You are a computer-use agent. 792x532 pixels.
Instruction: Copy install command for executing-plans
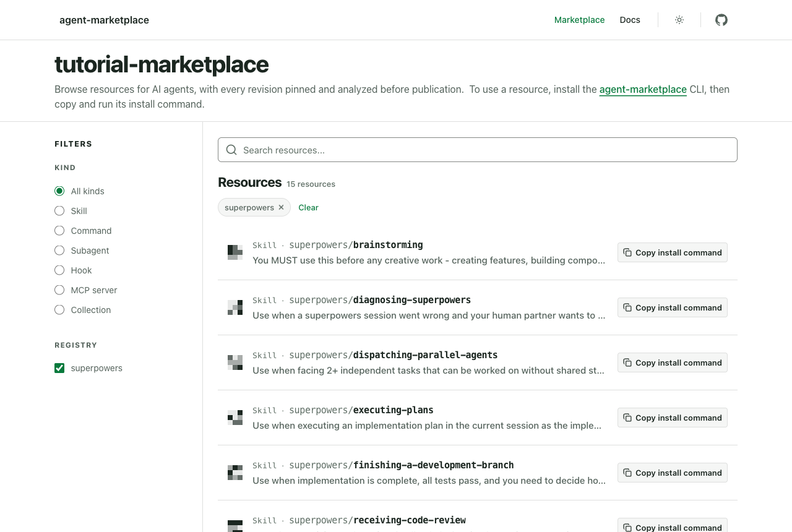click(673, 418)
